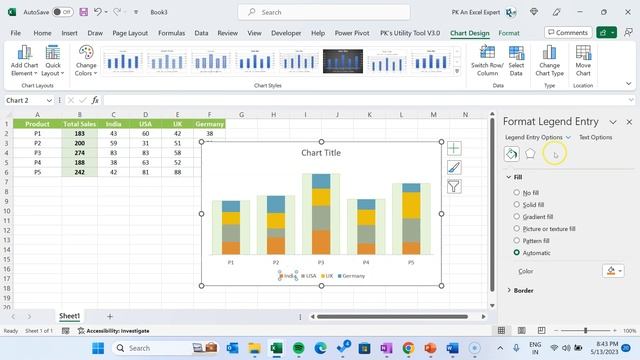Open the Chart Filters funnel button

(454, 187)
